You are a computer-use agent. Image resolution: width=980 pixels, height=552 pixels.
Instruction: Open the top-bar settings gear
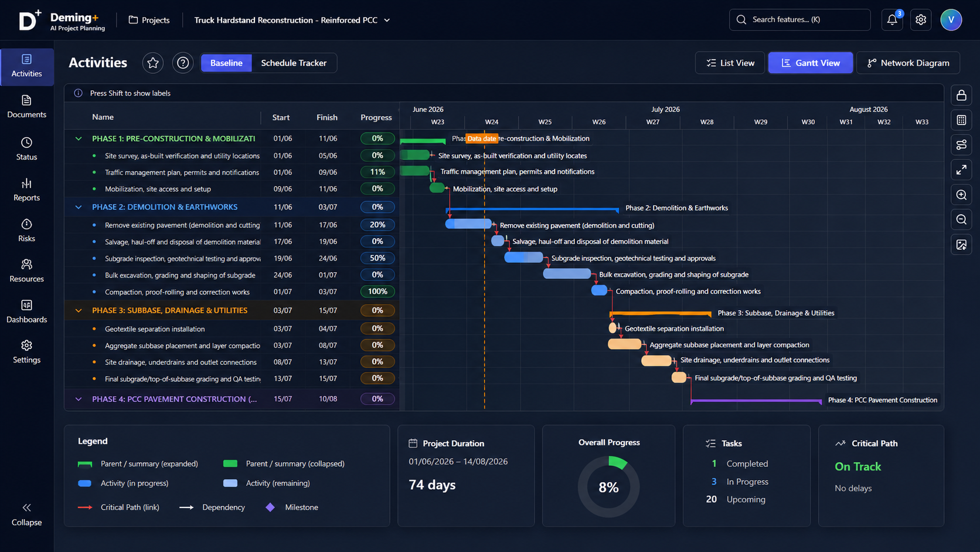pyautogui.click(x=921, y=20)
